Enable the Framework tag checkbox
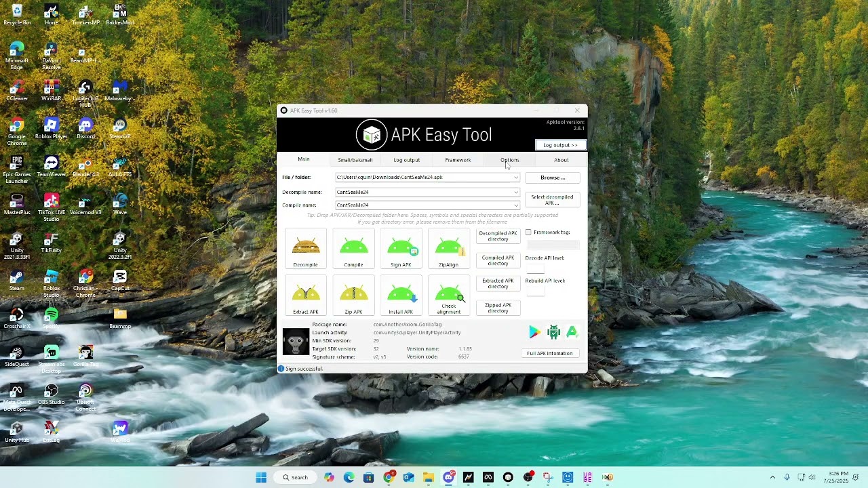This screenshot has width=868, height=488. (x=528, y=232)
